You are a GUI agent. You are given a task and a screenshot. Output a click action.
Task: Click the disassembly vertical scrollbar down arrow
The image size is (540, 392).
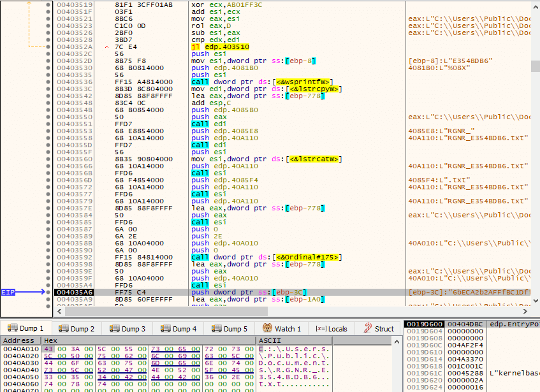pyautogui.click(x=536, y=300)
